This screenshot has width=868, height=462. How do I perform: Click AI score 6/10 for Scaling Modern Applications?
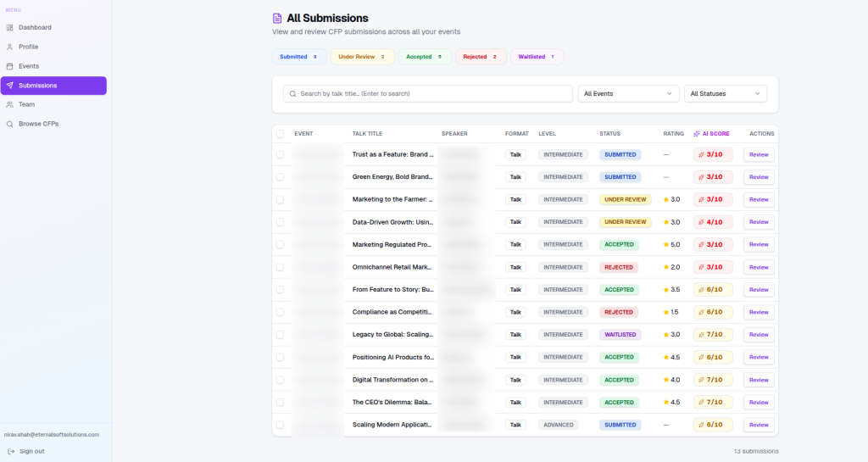(713, 425)
